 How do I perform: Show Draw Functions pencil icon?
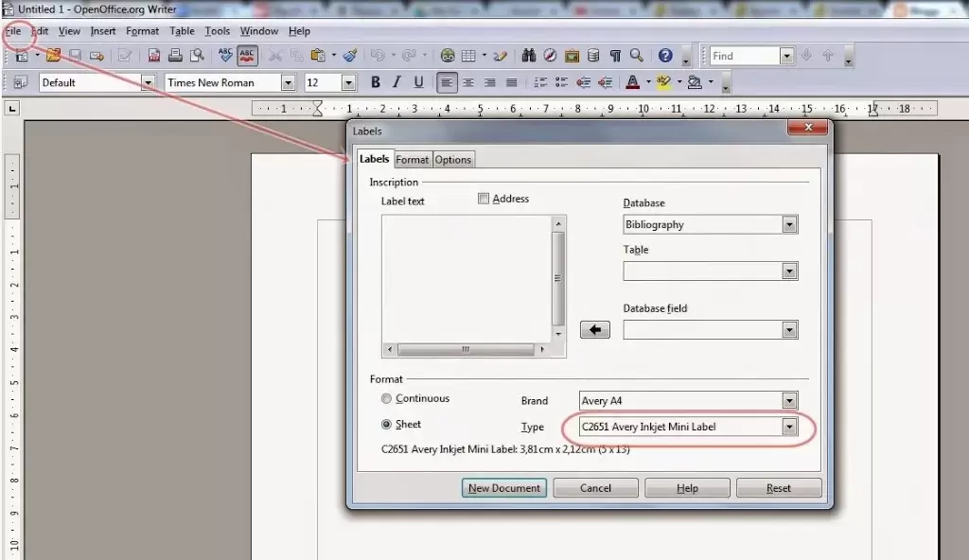pos(501,56)
